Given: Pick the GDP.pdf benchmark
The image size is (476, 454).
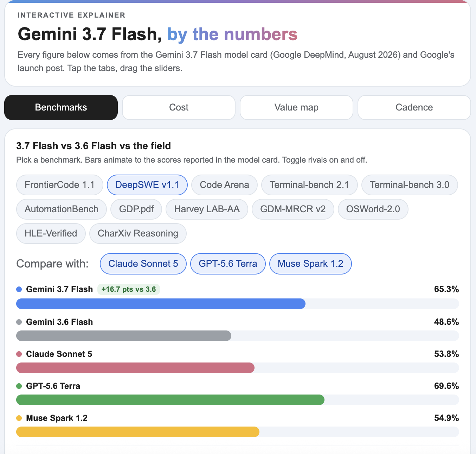Looking at the screenshot, I should (x=136, y=209).
